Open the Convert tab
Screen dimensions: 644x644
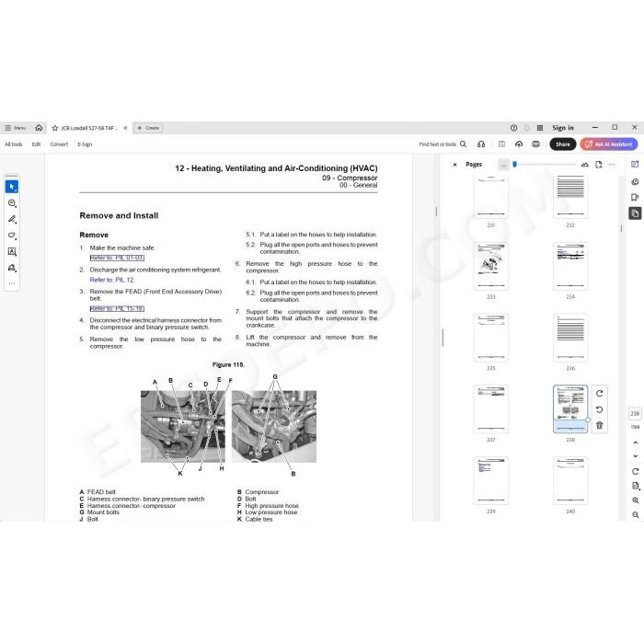(59, 144)
